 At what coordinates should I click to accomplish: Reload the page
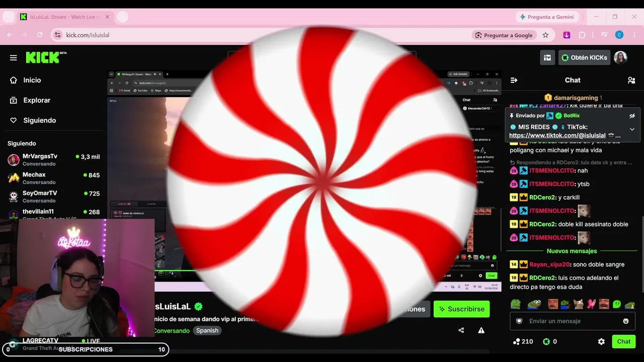tap(40, 35)
